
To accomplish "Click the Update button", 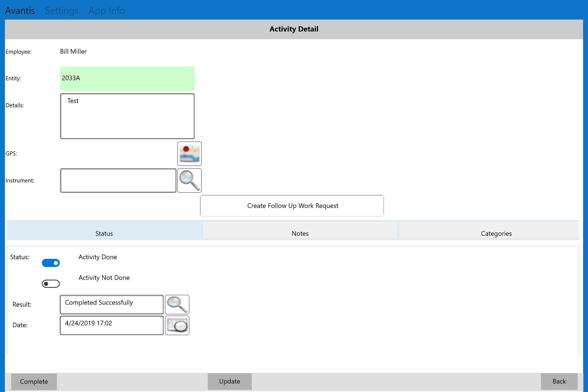I will pyautogui.click(x=229, y=381).
